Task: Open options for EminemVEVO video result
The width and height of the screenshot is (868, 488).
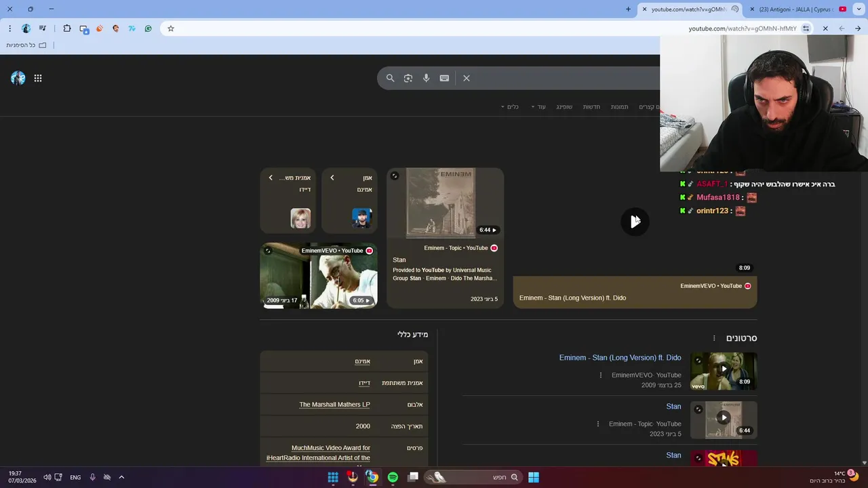Action: point(600,375)
